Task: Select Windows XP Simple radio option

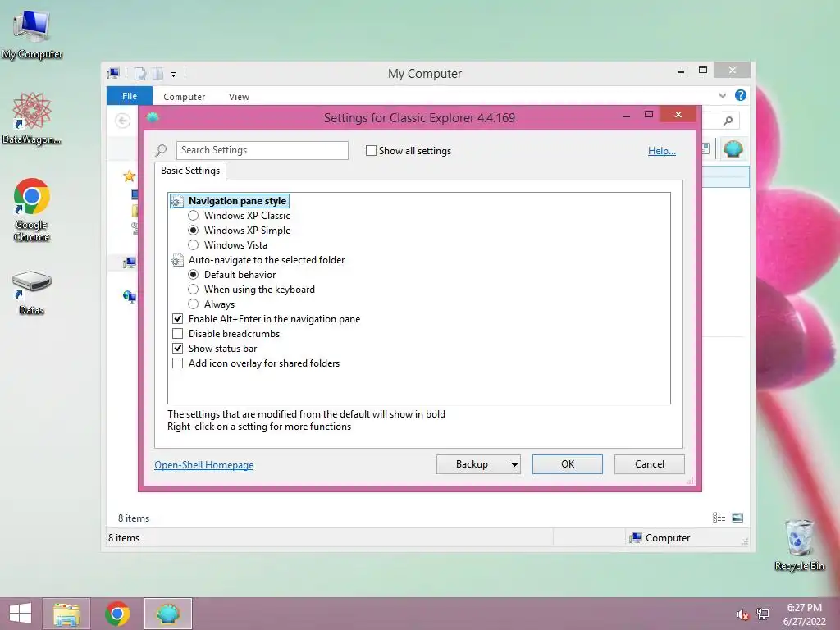Action: point(194,231)
